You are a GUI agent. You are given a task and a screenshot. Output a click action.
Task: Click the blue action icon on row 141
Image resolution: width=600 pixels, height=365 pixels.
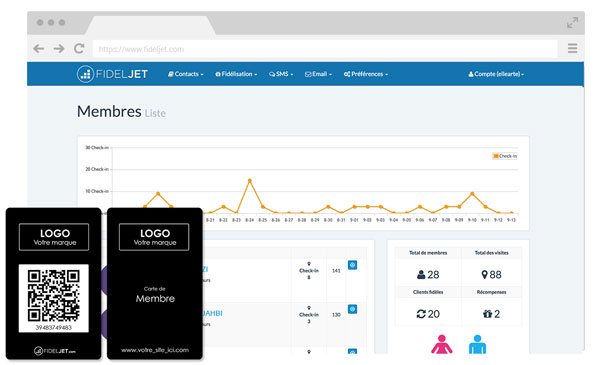click(x=352, y=265)
